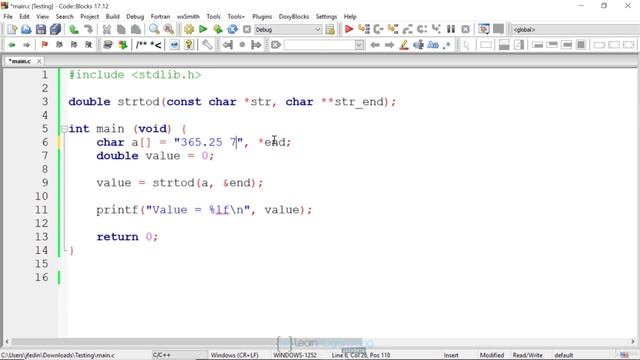The height and width of the screenshot is (360, 640).
Task: Click line number 9 in the margin
Action: click(44, 182)
